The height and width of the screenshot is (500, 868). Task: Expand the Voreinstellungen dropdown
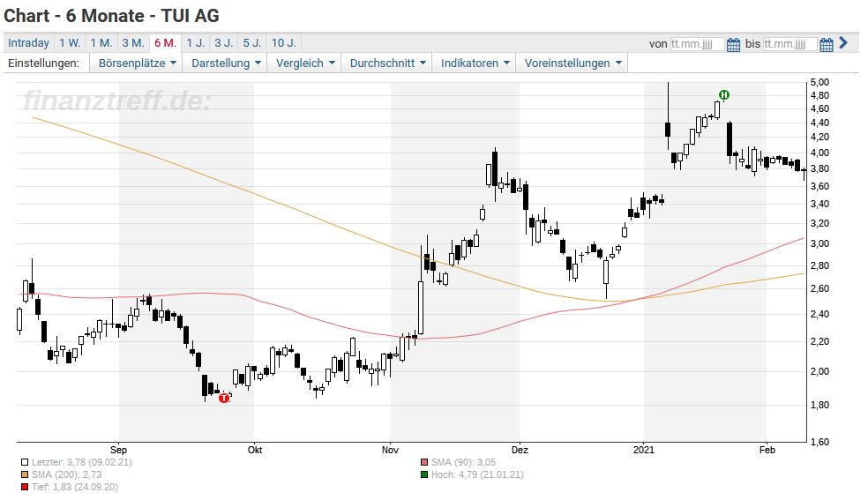[572, 63]
